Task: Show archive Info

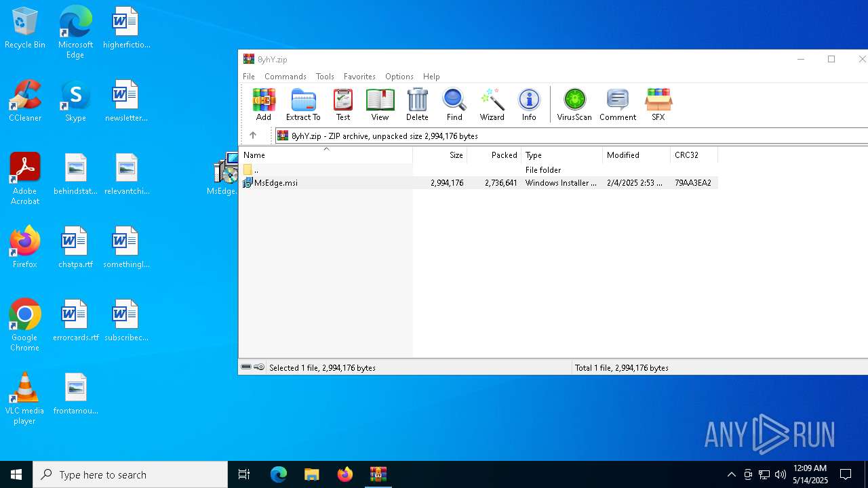Action: pyautogui.click(x=529, y=104)
